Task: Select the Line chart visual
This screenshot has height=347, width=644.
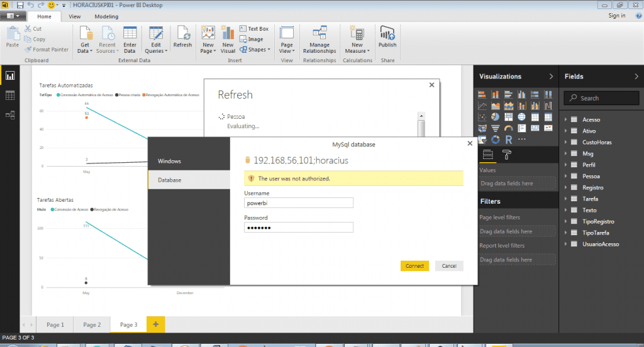Action: coord(482,106)
